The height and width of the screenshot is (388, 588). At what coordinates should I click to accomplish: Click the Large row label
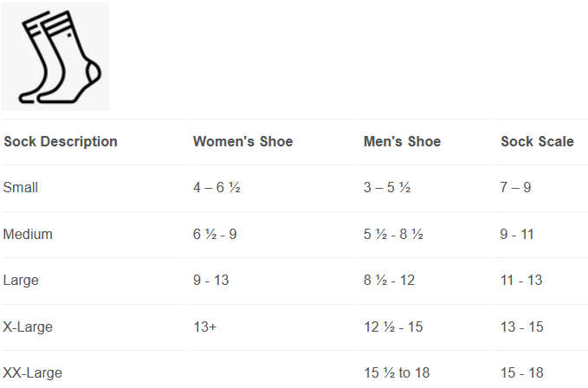pyautogui.click(x=21, y=281)
